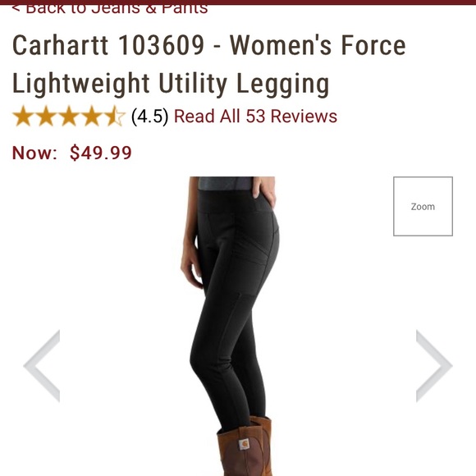The image size is (476, 476).
Task: Click the dark red header bar
Action: (238, 2)
